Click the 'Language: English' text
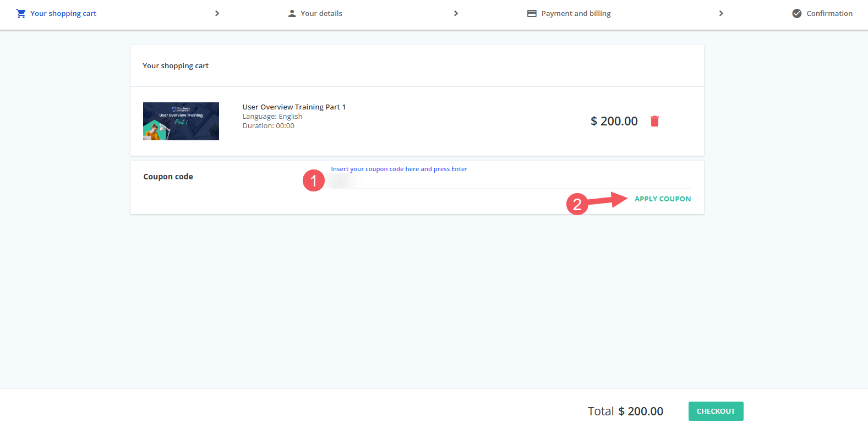The image size is (868, 428). [x=272, y=116]
